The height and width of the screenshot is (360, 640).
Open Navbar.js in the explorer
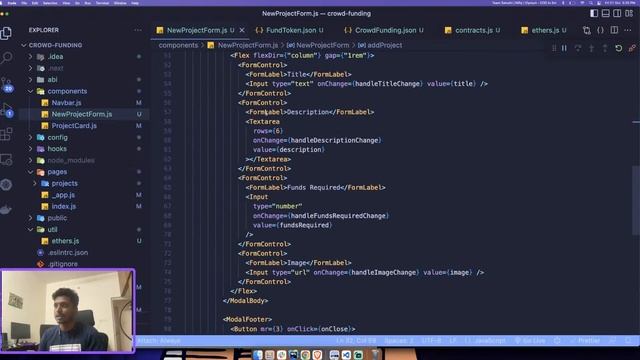(66, 103)
